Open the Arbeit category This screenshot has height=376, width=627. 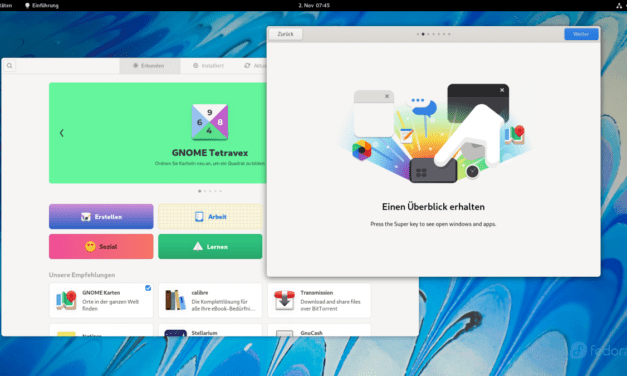pos(210,216)
